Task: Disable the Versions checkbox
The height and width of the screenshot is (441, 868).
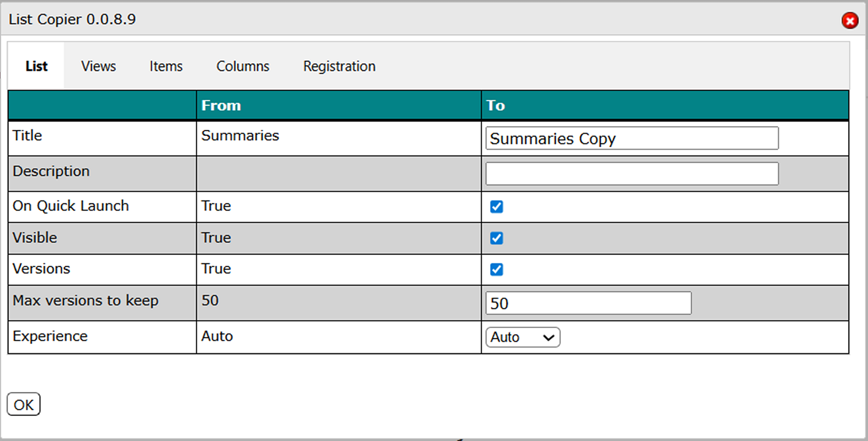Action: pos(496,269)
